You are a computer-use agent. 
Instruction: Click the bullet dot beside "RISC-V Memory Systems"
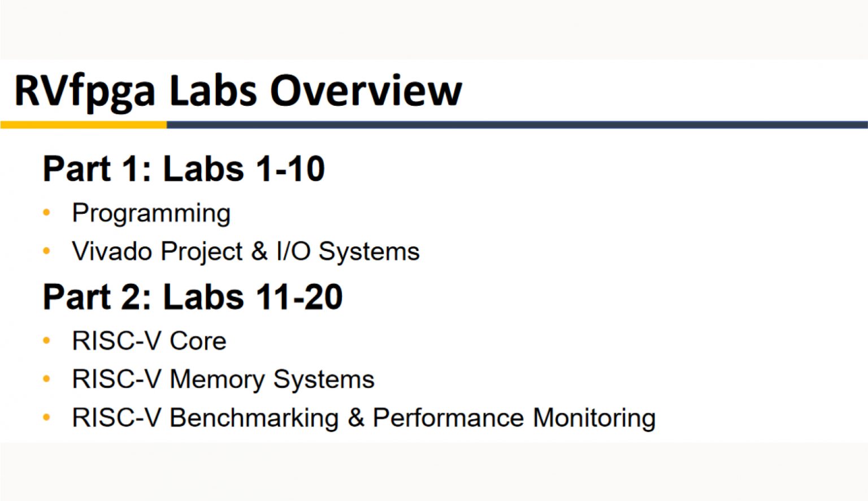tap(47, 379)
